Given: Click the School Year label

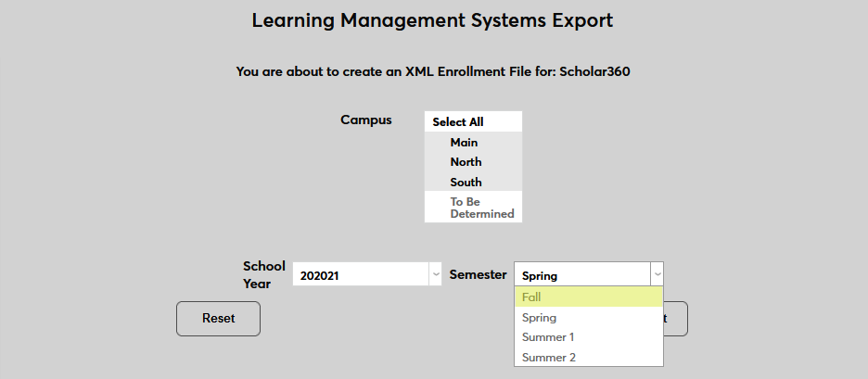Looking at the screenshot, I should point(264,274).
